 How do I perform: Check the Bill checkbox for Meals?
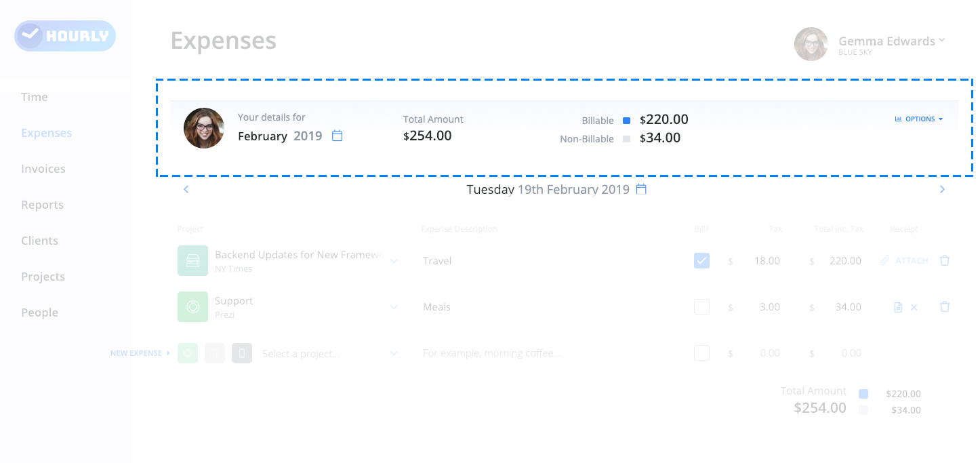coord(701,306)
